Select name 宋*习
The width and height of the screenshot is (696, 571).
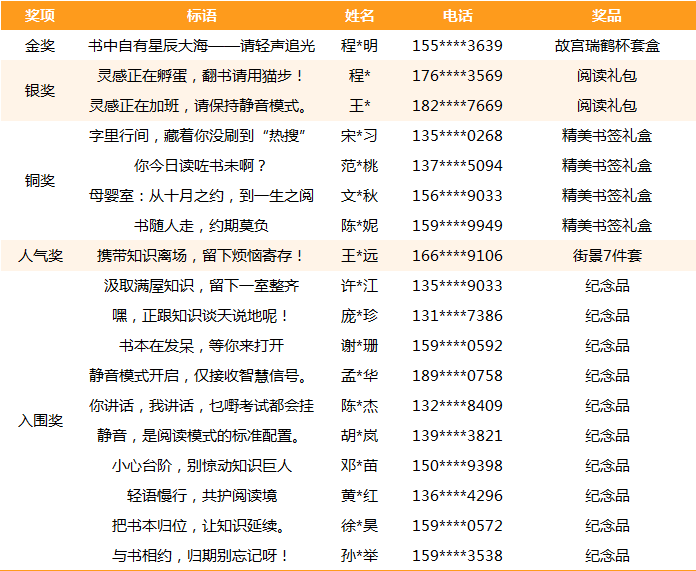pos(359,135)
